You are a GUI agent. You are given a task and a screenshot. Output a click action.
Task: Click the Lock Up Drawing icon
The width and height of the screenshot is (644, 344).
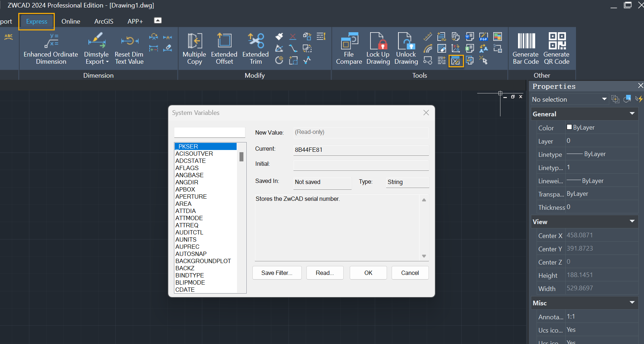tap(378, 49)
